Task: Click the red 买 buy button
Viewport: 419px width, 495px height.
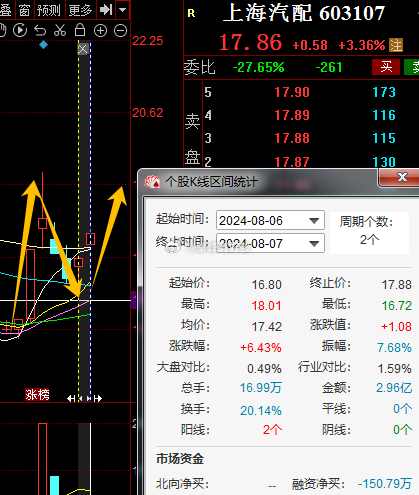Action: click(x=386, y=67)
